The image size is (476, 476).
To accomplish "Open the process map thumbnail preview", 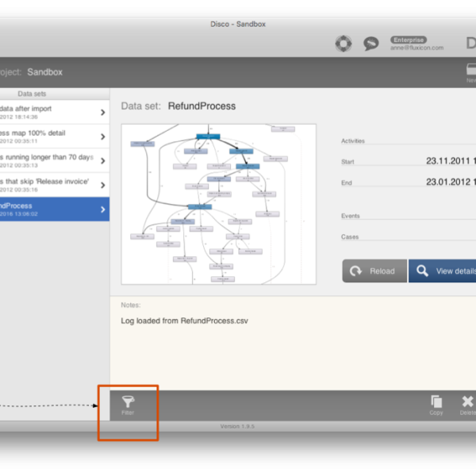I will pos(218,204).
